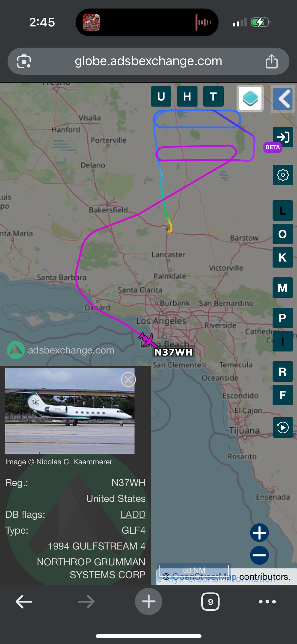Close the aircraft photo with the X

point(128,379)
